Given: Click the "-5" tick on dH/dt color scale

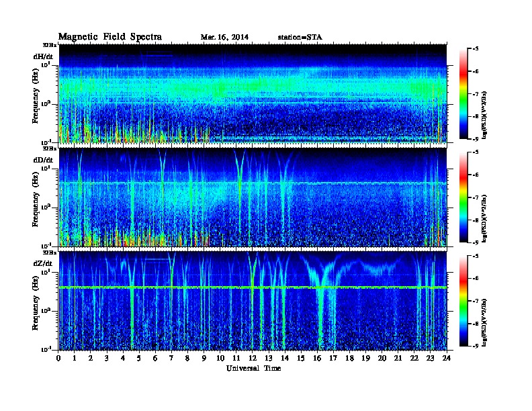Looking at the screenshot, I should coord(476,49).
